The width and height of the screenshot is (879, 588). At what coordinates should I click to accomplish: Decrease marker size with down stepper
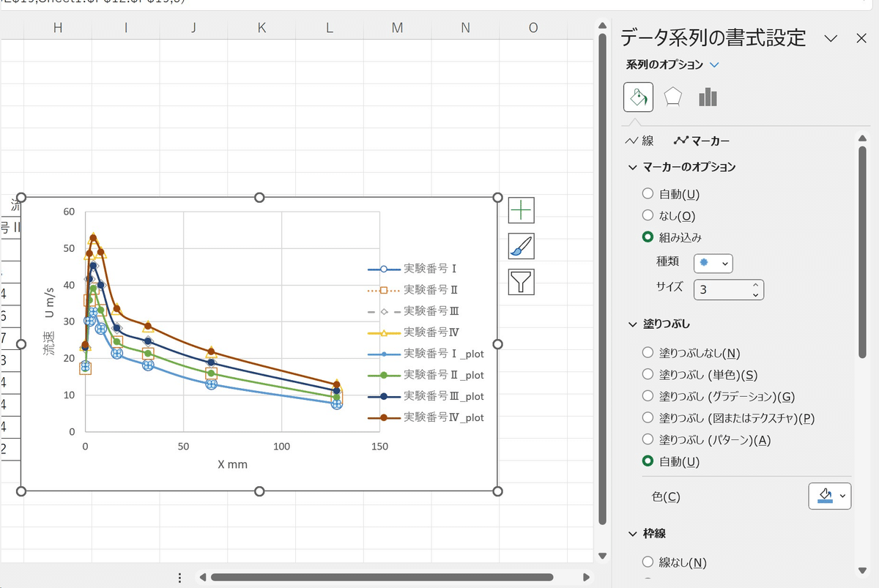[x=755, y=294]
